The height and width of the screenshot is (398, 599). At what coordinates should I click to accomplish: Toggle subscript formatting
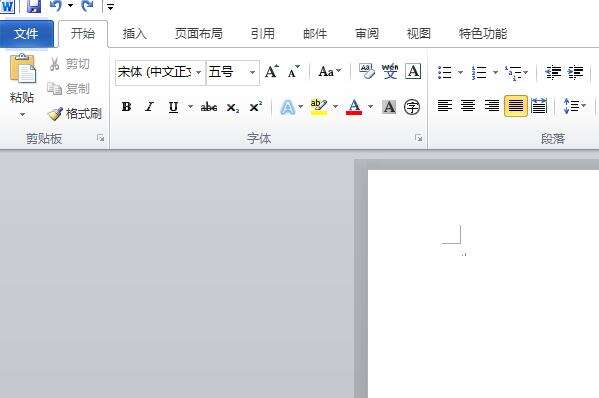(233, 108)
